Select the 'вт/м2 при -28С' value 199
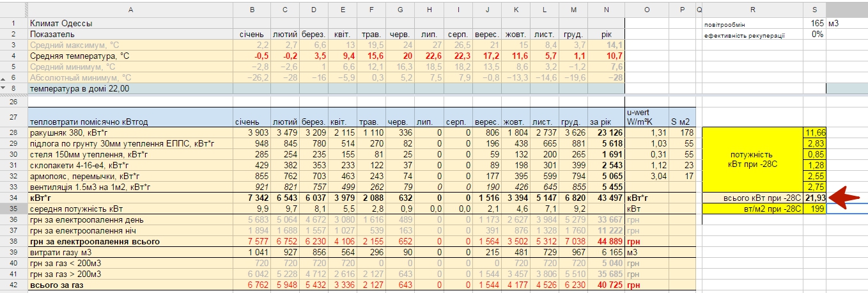The width and height of the screenshot is (868, 293). (814, 209)
